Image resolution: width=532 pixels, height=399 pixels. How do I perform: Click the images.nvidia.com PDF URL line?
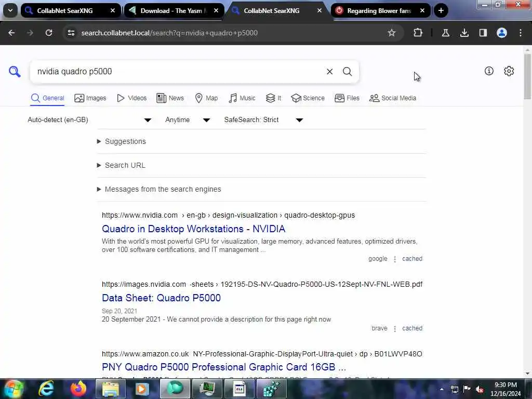pos(262,284)
